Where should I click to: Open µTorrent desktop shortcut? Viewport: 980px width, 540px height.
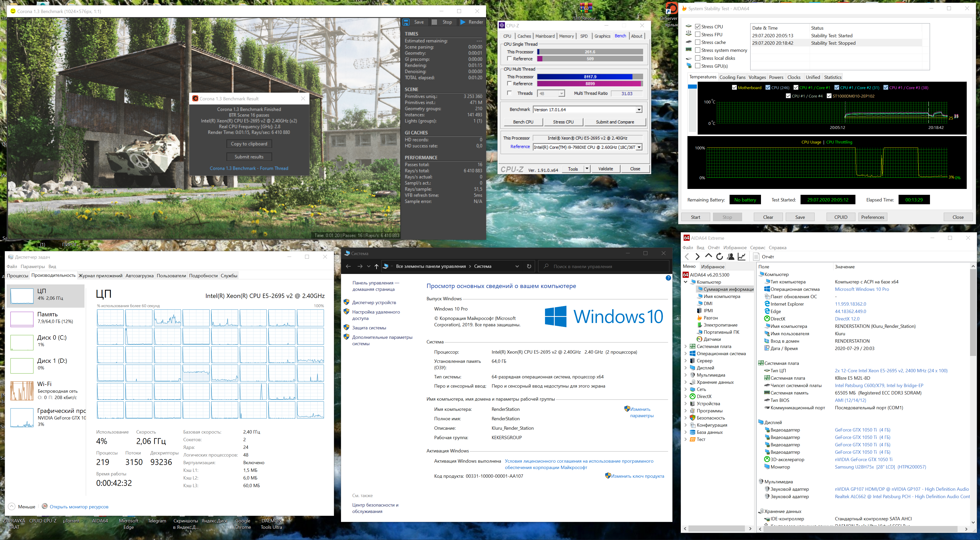[x=71, y=521]
